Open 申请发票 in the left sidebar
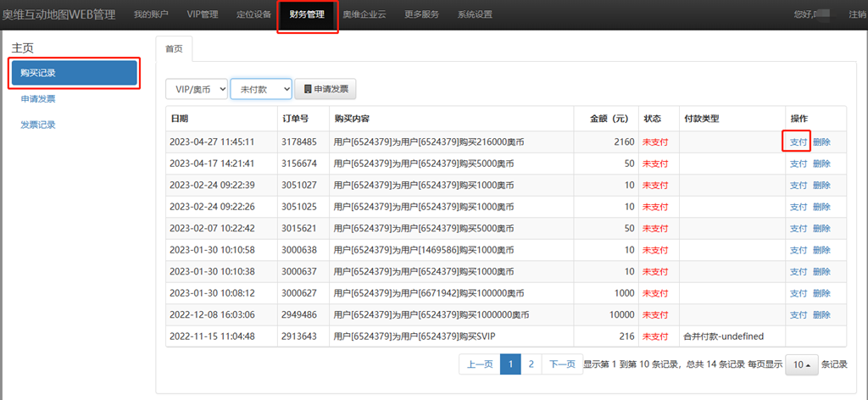 coord(38,99)
